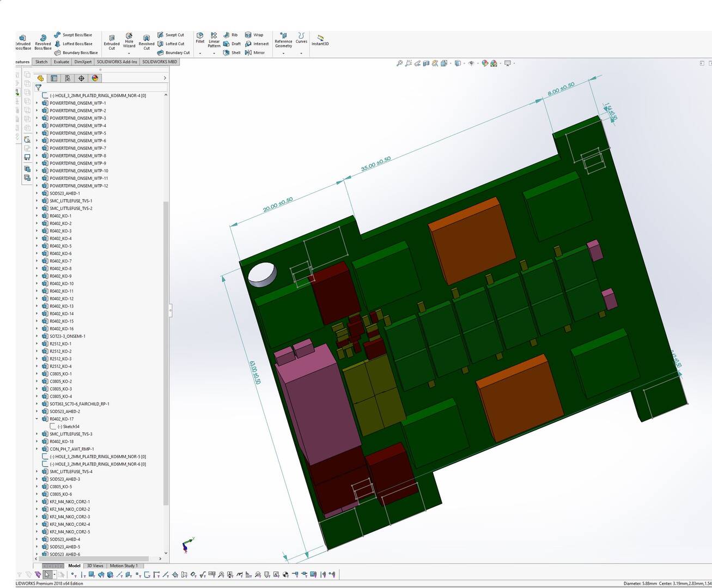Choose the Fillet feature tool
The width and height of the screenshot is (712, 588).
click(x=200, y=38)
